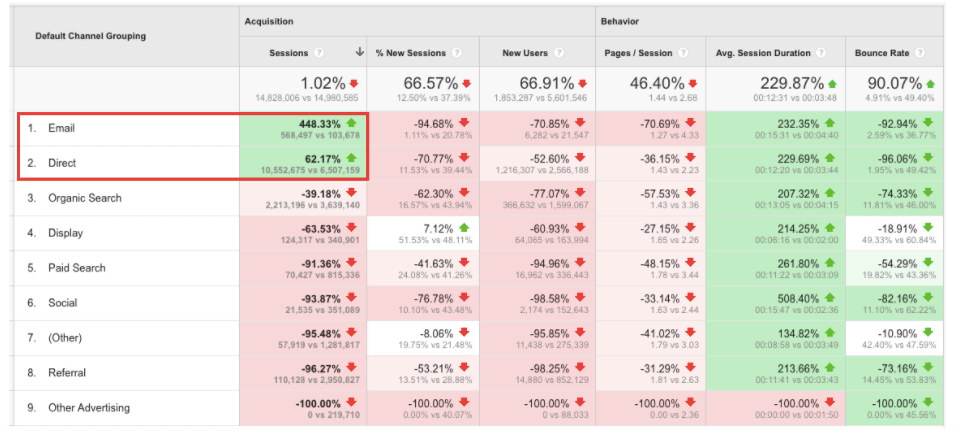Click help icon next to % New Sessions
Viewport: 956px width, 431px height.
[456, 53]
